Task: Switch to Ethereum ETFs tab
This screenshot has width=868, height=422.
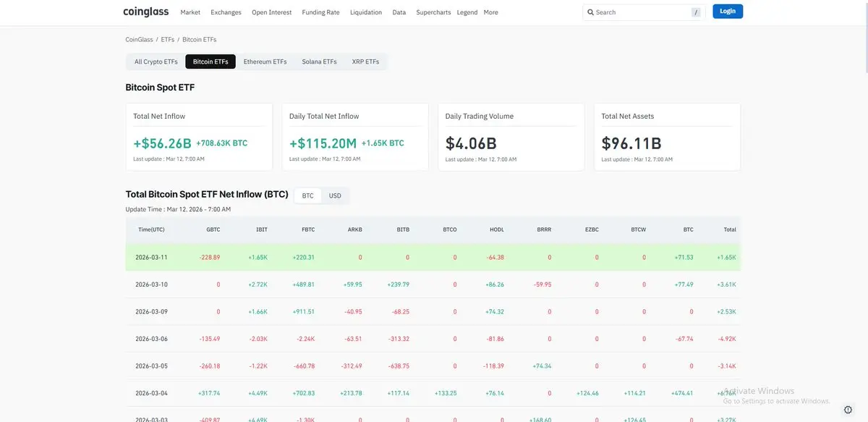Action: pos(265,62)
